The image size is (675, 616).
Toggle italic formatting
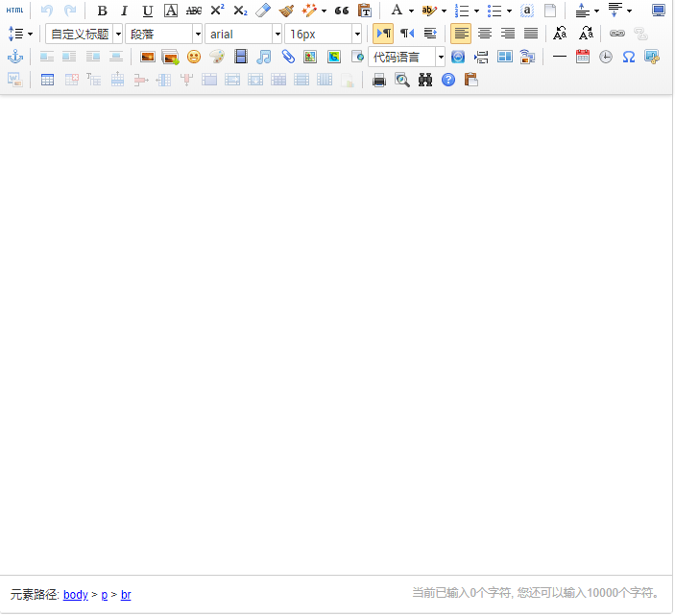pyautogui.click(x=125, y=11)
